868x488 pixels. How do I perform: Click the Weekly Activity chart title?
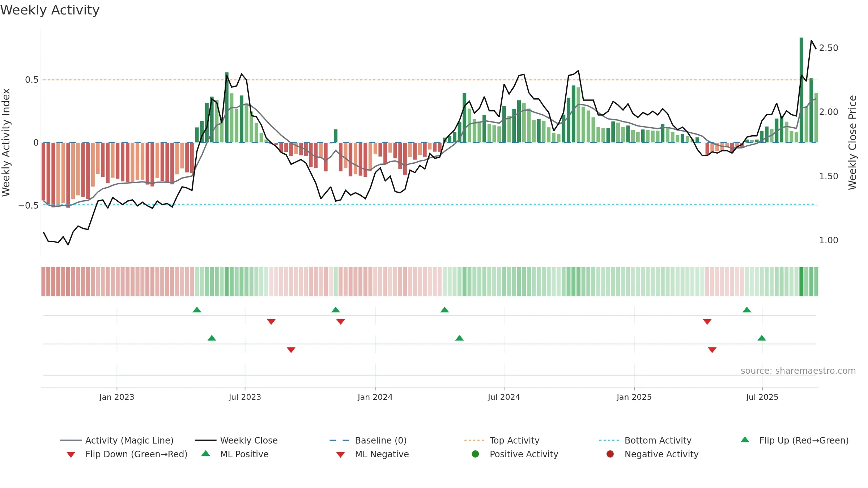[x=50, y=10]
